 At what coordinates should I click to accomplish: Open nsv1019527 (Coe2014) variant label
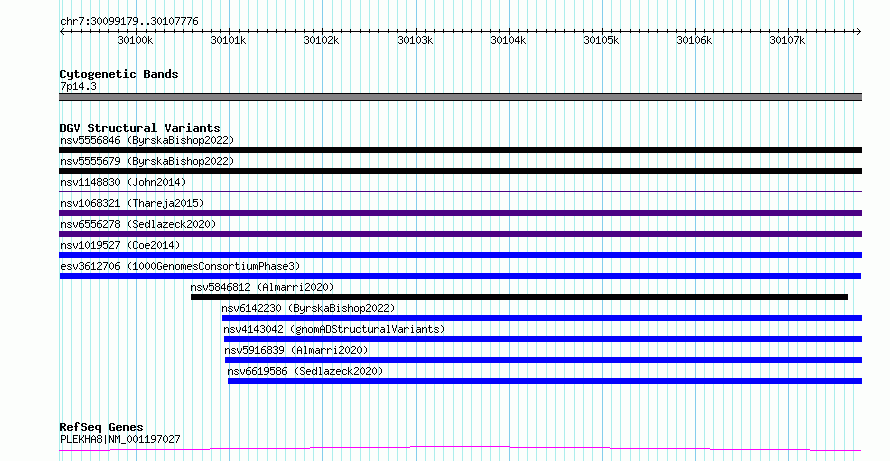pyautogui.click(x=120, y=245)
